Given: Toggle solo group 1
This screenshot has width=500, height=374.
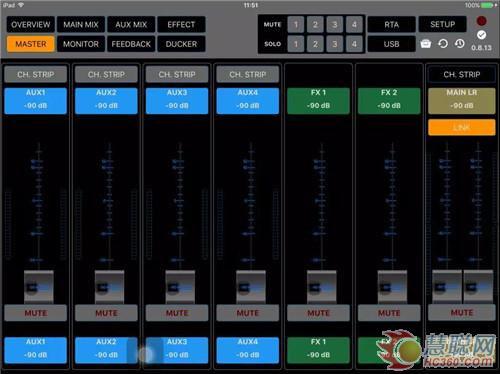Looking at the screenshot, I should tap(295, 44).
